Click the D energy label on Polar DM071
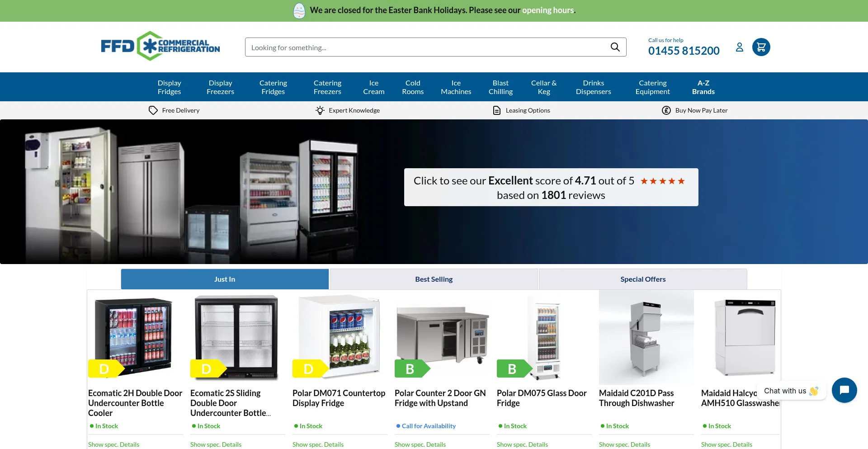Viewport: 868px width, 449px height. (x=310, y=369)
